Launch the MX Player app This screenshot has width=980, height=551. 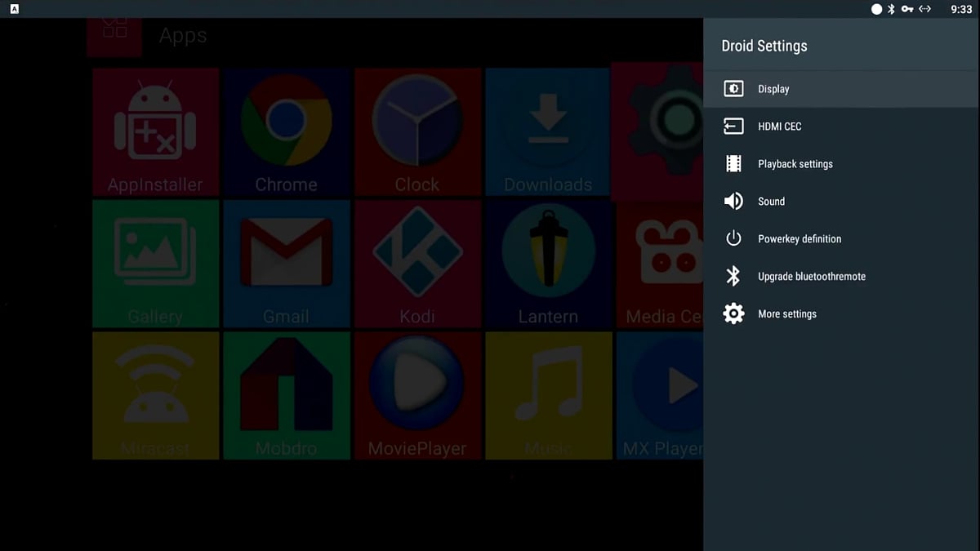(660, 395)
